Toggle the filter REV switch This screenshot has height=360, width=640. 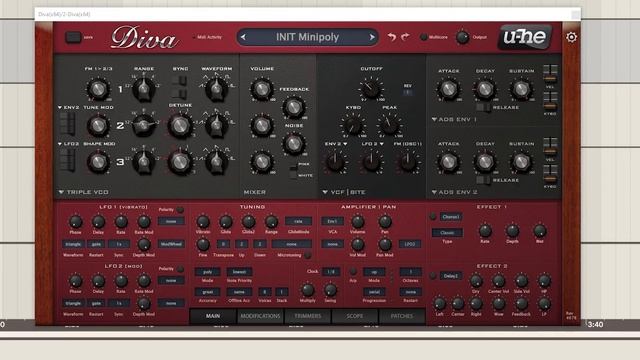(407, 93)
